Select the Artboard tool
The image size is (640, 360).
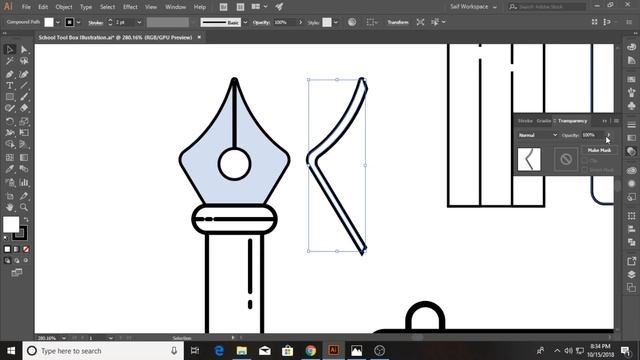tap(10, 196)
